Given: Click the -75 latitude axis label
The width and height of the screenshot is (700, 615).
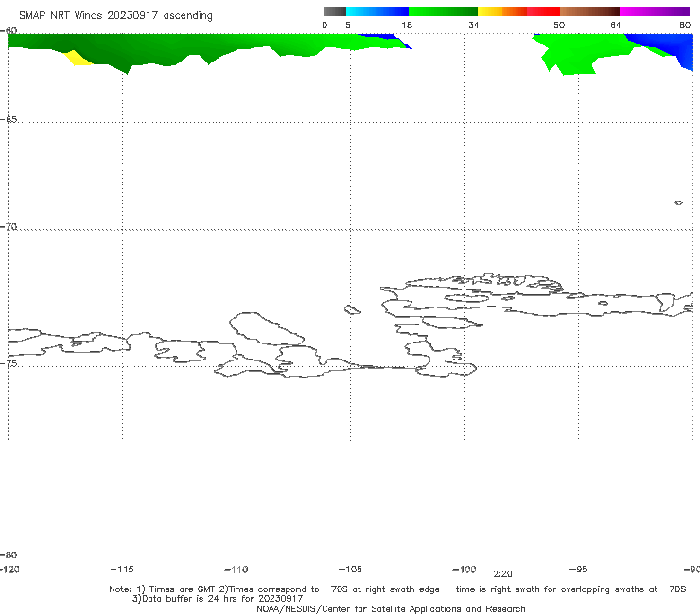Looking at the screenshot, I should click(9, 363).
